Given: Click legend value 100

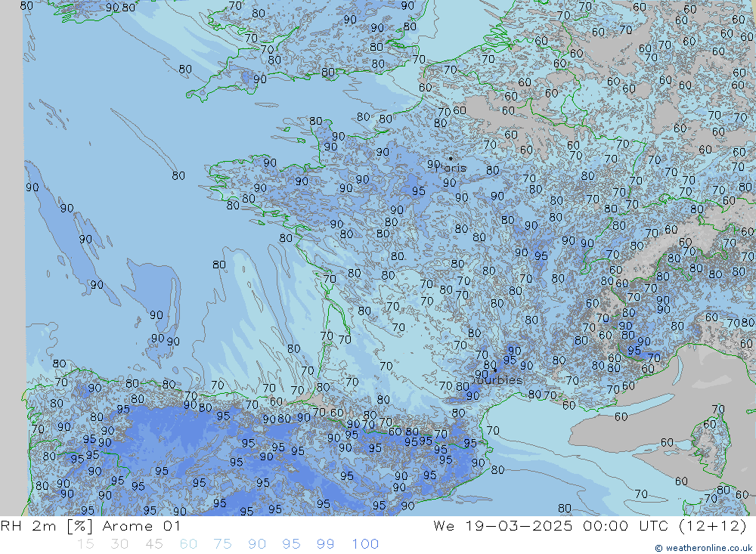Looking at the screenshot, I should tap(365, 544).
